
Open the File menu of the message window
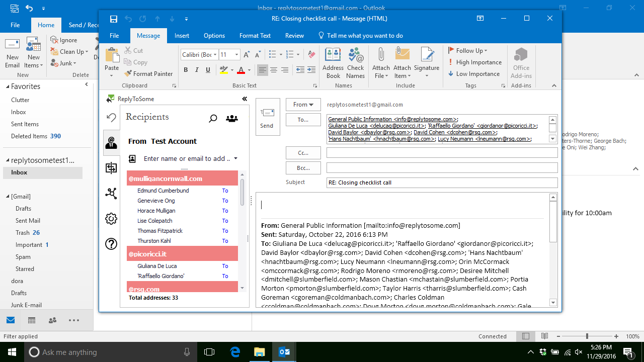114,36
